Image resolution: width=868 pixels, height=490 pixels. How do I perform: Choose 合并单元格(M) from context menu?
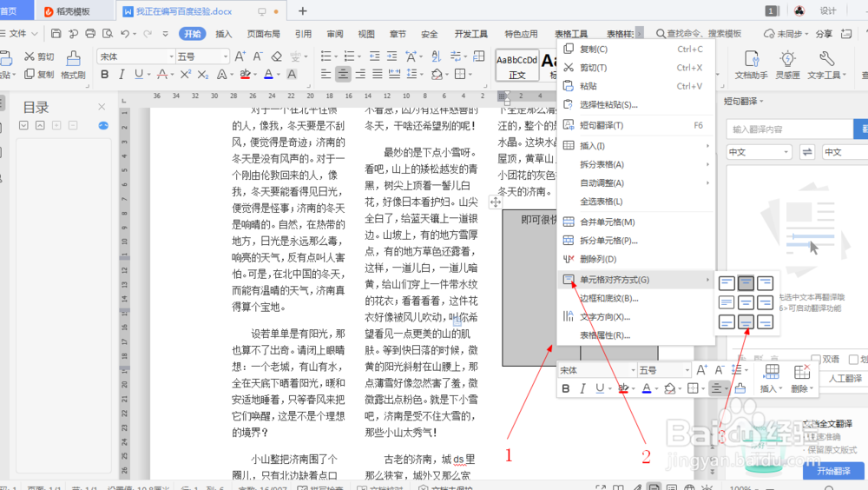click(636, 222)
